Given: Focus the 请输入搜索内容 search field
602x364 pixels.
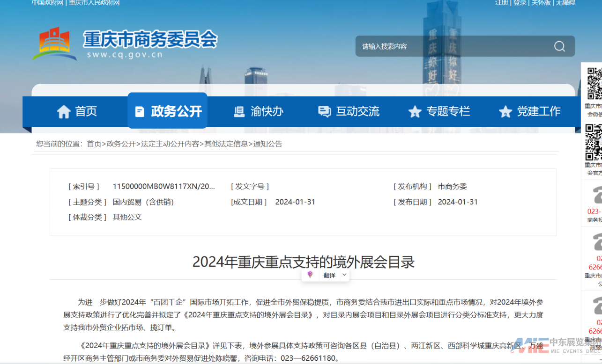Looking at the screenshot, I should click(x=450, y=46).
